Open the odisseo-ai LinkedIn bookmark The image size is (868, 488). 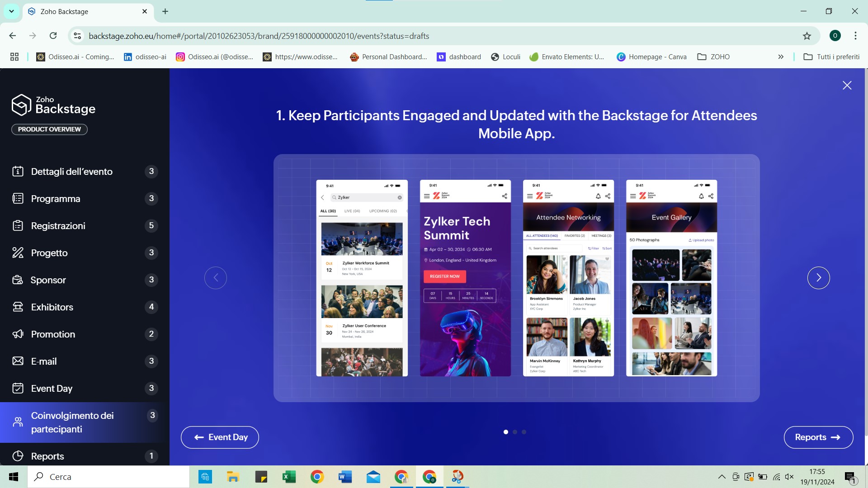pos(145,56)
